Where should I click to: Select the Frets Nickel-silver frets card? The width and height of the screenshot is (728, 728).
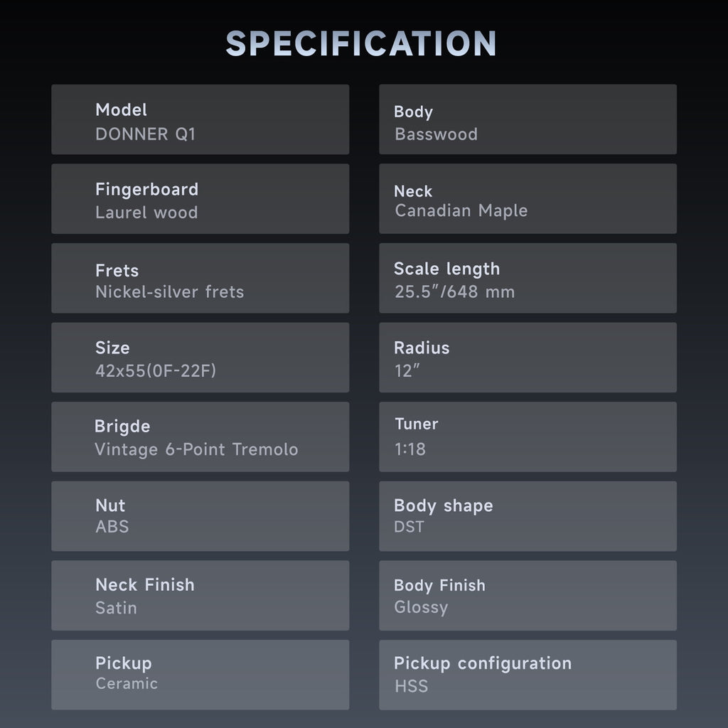(x=200, y=278)
